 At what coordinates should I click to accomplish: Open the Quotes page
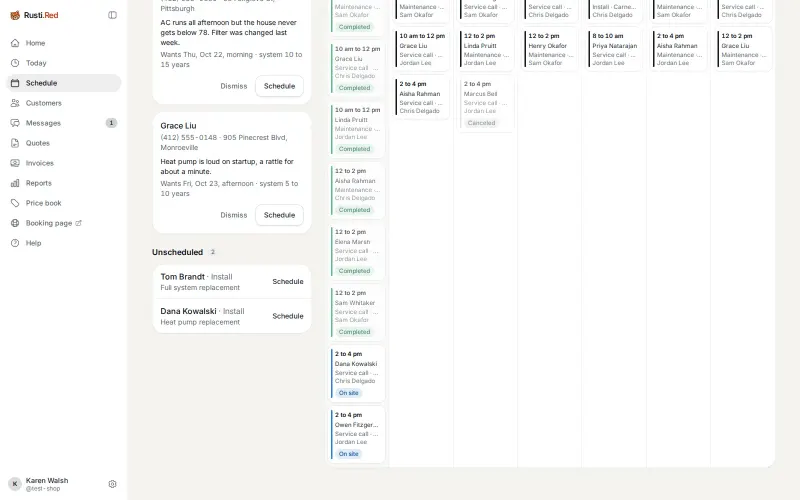tap(64, 143)
